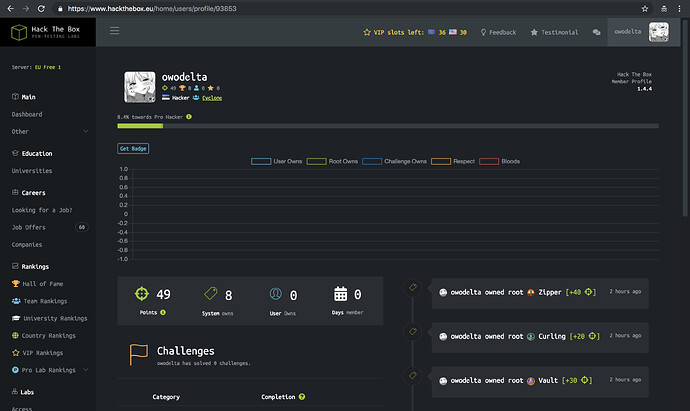The image size is (690, 411).
Task: Click the Testimonial star icon
Action: click(x=534, y=32)
